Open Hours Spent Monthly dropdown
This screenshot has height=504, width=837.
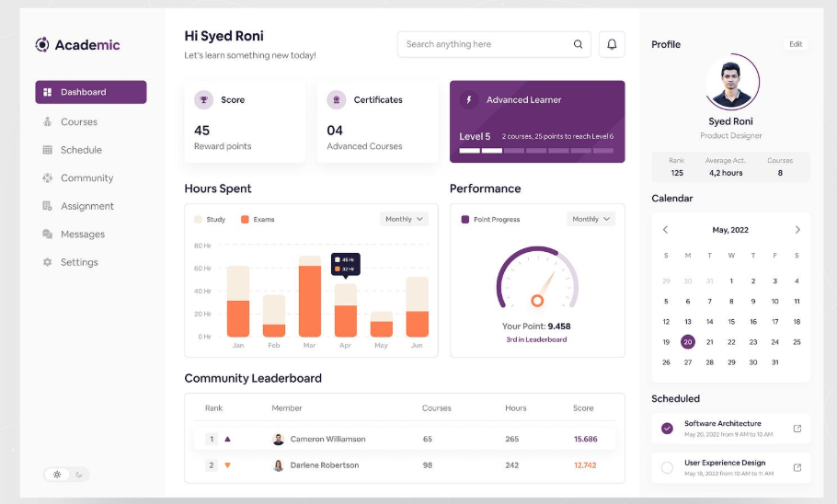coord(404,219)
